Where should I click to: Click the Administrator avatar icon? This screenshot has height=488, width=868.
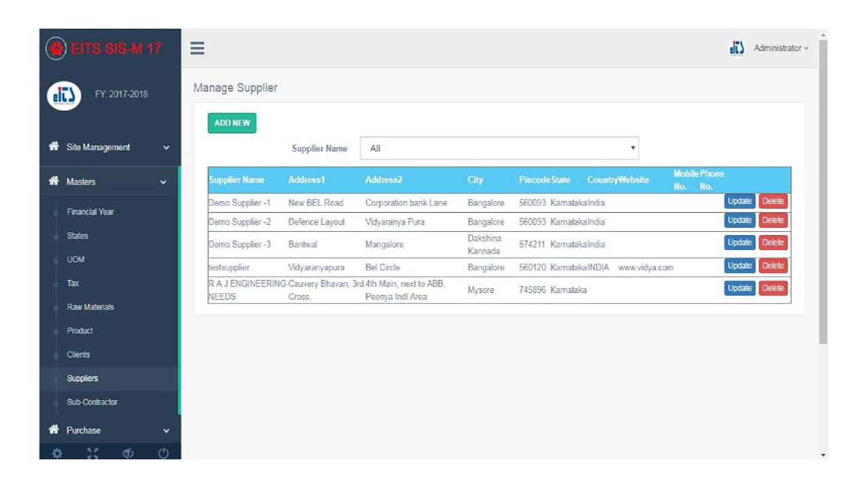pyautogui.click(x=736, y=48)
